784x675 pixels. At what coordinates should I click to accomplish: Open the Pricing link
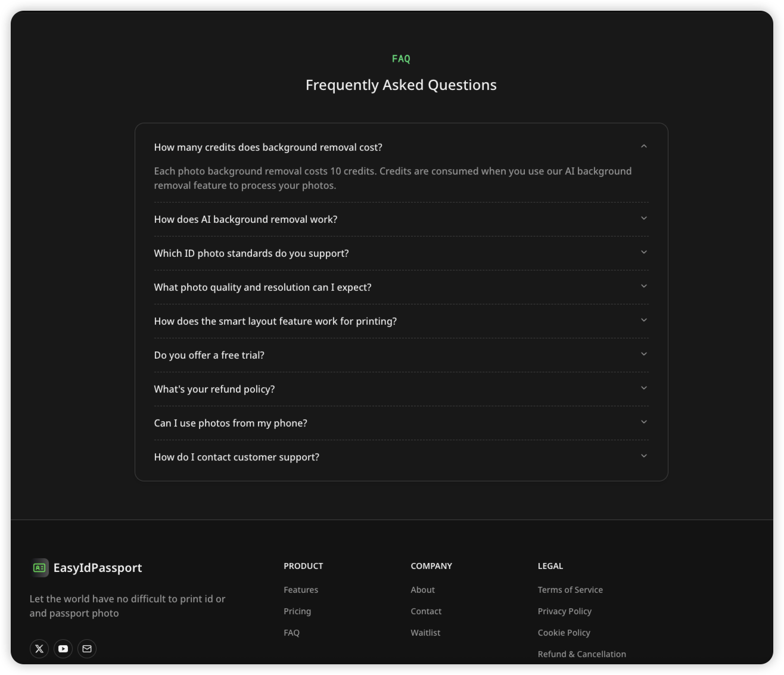(297, 611)
